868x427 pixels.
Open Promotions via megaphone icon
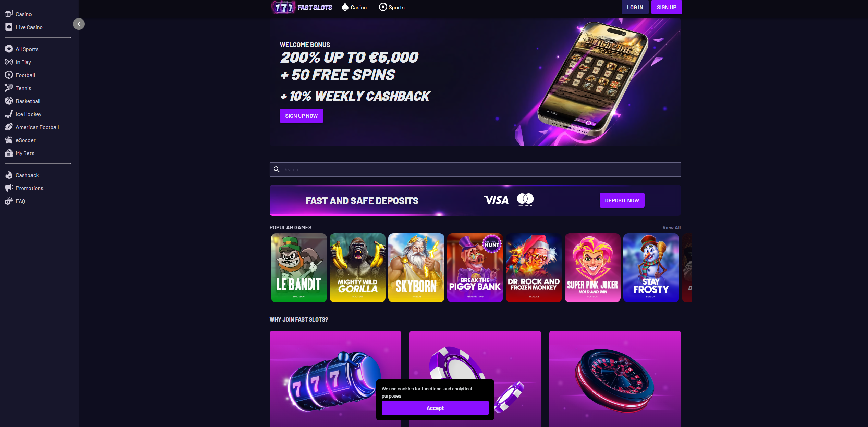(9, 188)
